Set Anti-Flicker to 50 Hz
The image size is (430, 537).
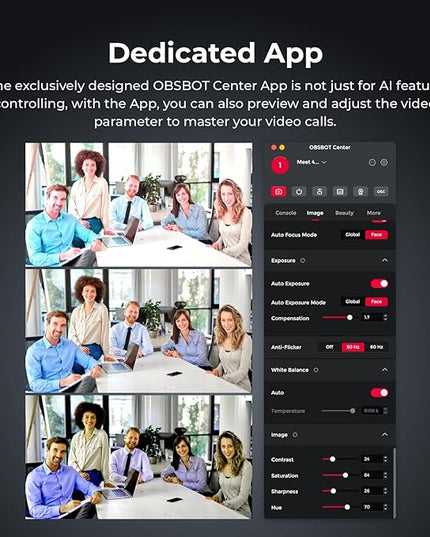[x=353, y=347]
